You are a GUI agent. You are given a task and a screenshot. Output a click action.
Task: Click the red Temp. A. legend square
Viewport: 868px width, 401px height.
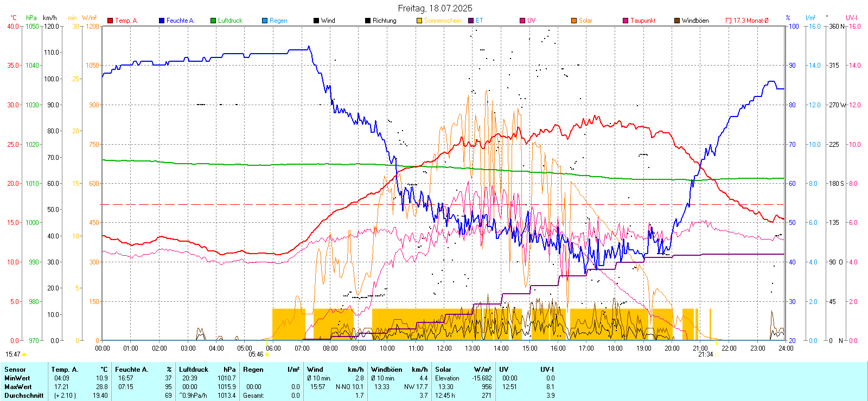click(110, 21)
